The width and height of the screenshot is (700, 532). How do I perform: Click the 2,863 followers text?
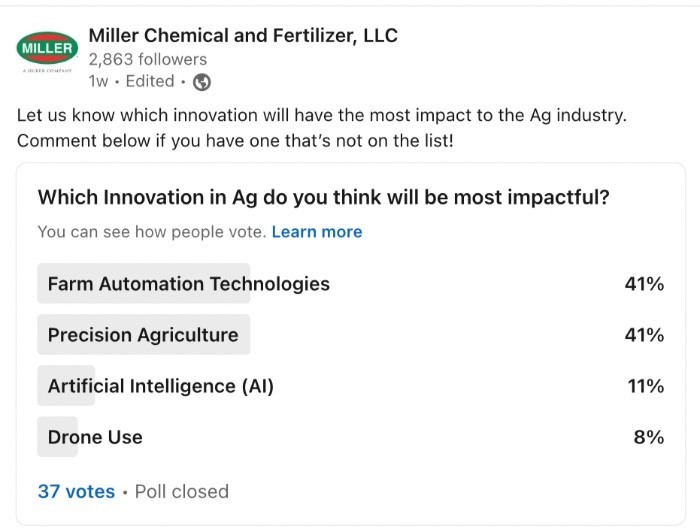[148, 59]
